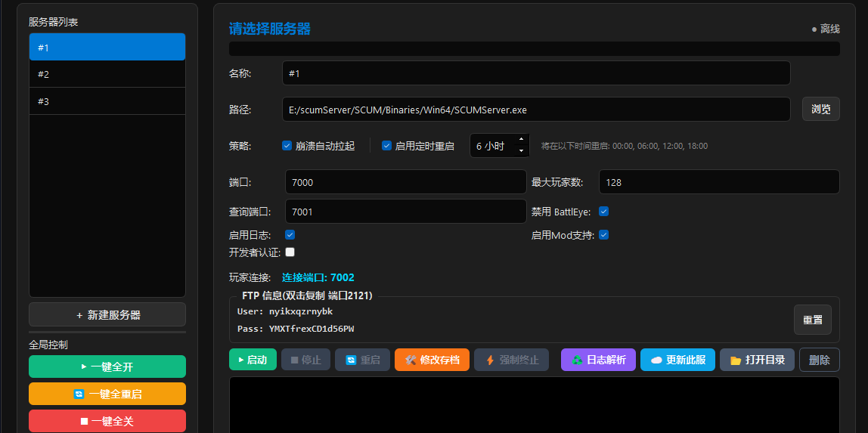Select server #1 in the server list
Screen dimensions: 868x433
pos(107,47)
